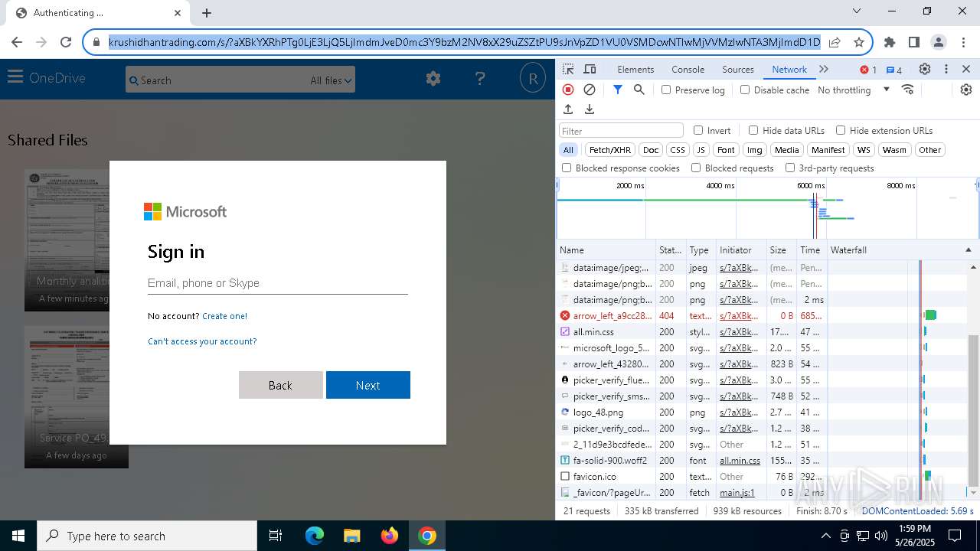Export HAR download icon
This screenshot has height=551, width=980.
pos(590,109)
